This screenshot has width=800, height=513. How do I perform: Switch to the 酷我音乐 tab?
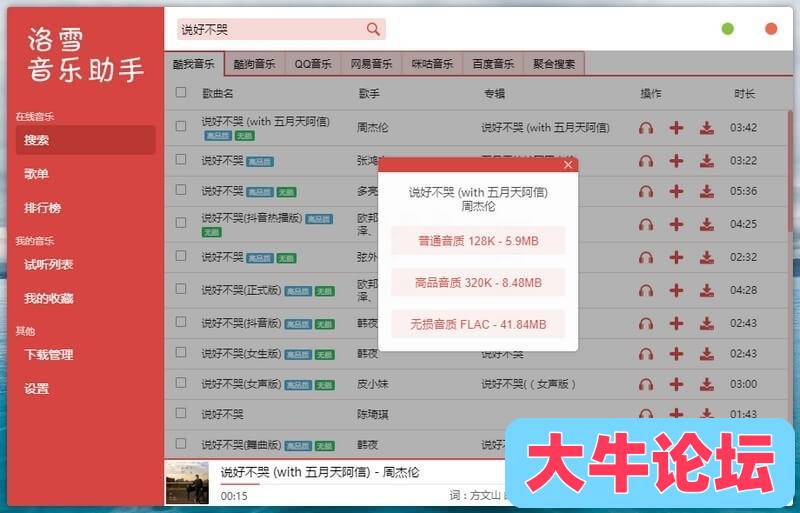coord(194,64)
